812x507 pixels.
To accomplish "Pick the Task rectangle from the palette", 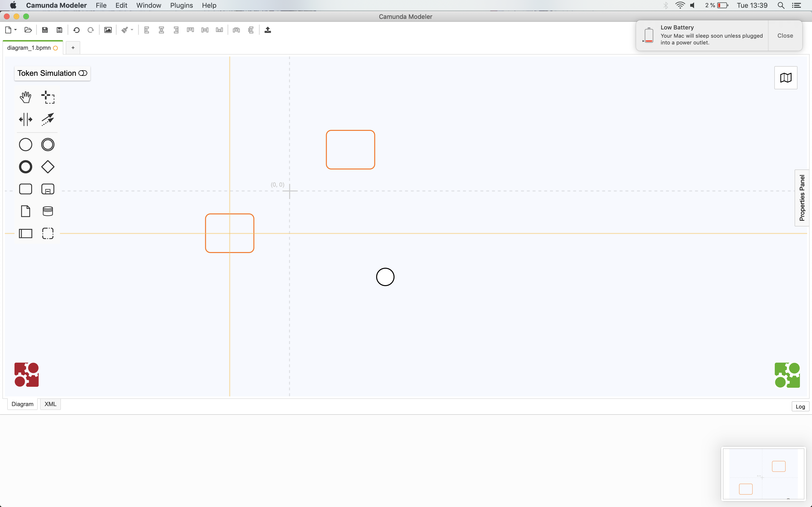I will point(25,189).
